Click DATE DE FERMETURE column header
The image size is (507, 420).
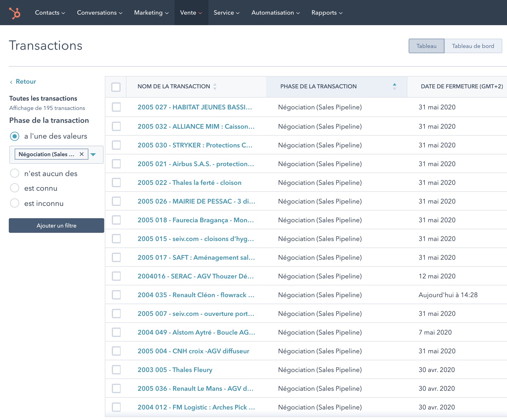coord(462,86)
